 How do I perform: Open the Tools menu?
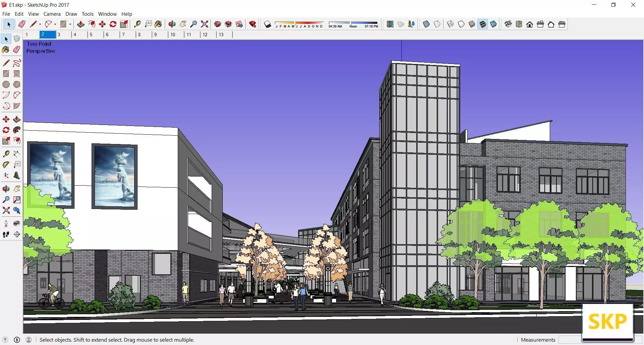(x=88, y=14)
